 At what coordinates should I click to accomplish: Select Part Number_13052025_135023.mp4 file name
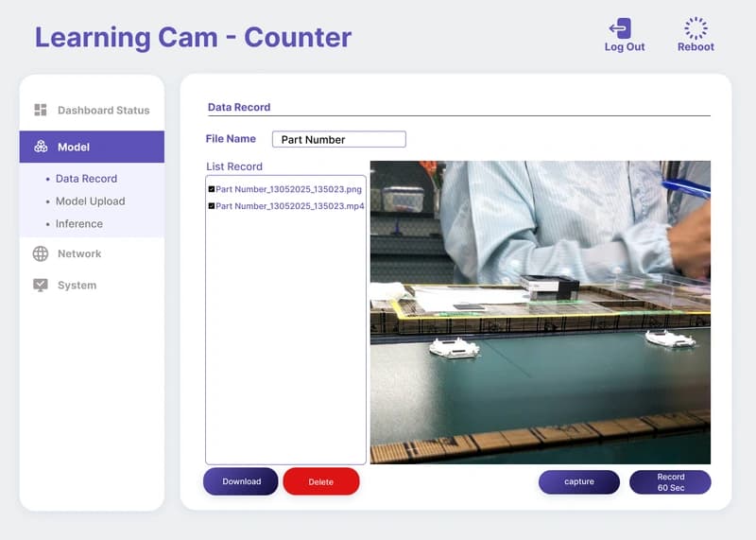[x=290, y=206]
